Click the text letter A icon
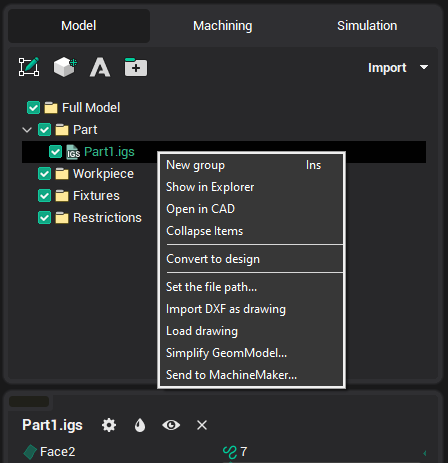Viewport: 448px width, 463px height. [100, 67]
